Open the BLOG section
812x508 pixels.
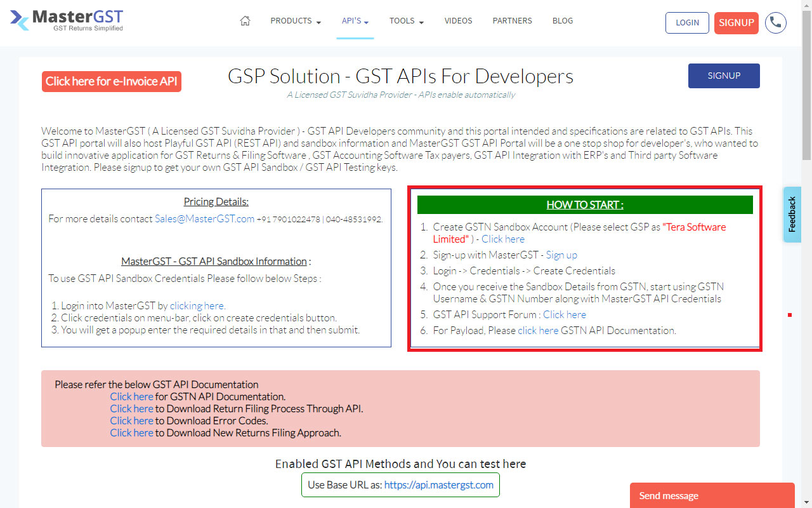(x=562, y=20)
